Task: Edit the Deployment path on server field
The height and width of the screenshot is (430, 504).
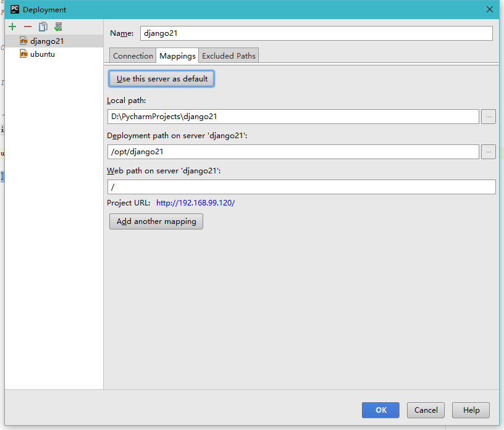Action: point(293,152)
